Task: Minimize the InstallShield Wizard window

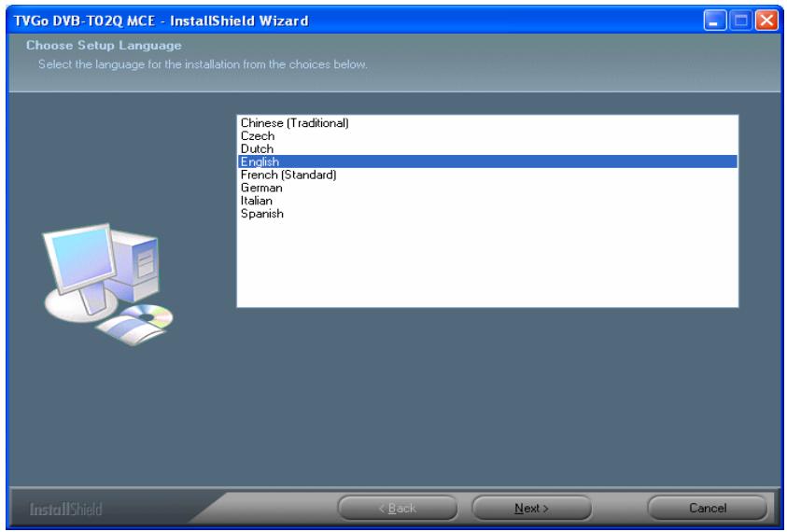Action: pyautogui.click(x=714, y=21)
